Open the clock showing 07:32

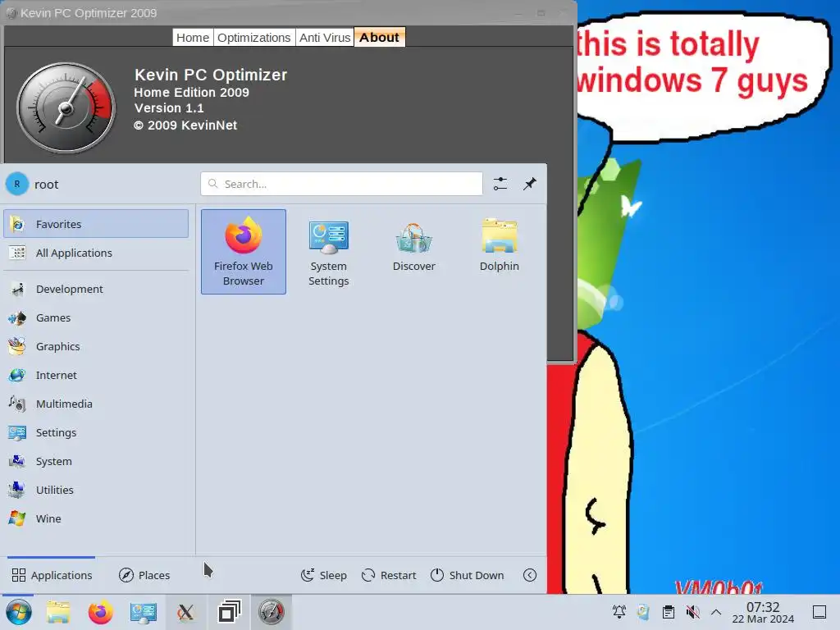(x=763, y=612)
